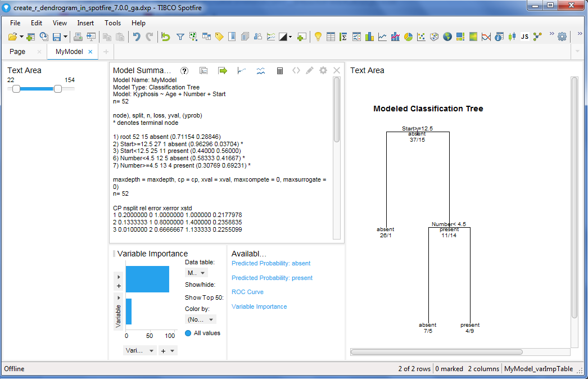Insert a Summary Table sigma icon

coord(343,37)
